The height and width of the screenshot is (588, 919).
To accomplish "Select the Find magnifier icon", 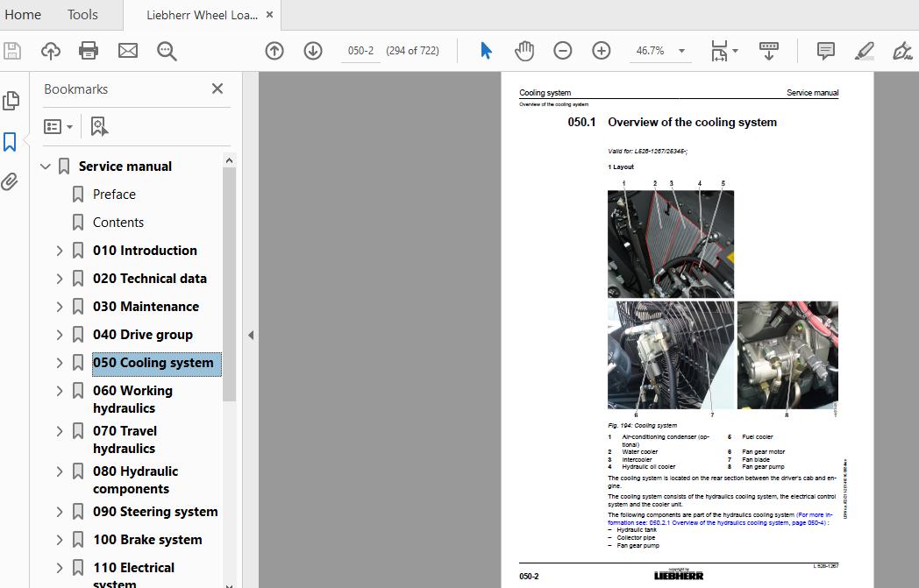I will 167,50.
